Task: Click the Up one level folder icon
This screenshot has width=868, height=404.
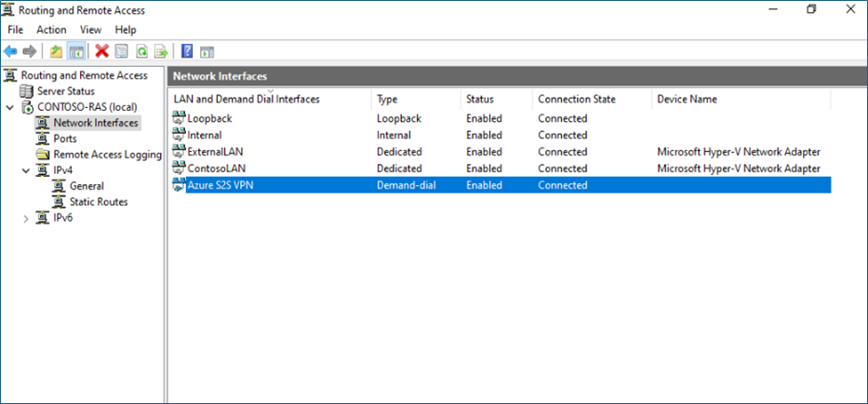Action: 57,51
